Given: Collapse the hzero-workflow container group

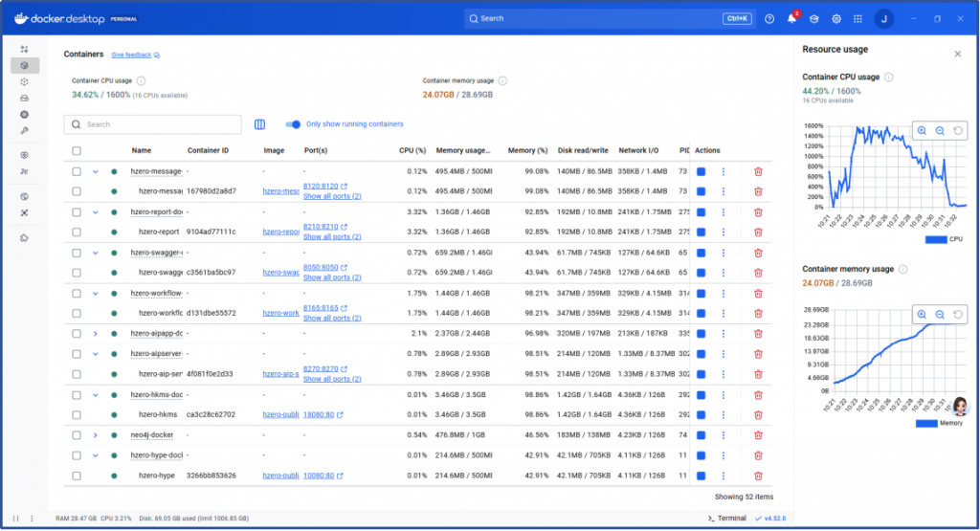Looking at the screenshot, I should 95,293.
